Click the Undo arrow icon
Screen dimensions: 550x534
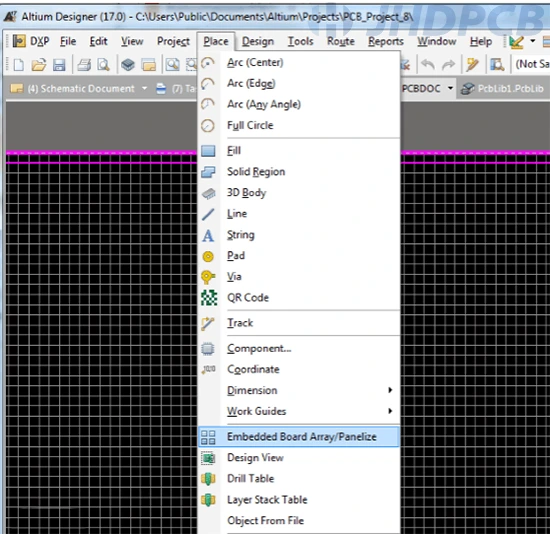pos(428,65)
